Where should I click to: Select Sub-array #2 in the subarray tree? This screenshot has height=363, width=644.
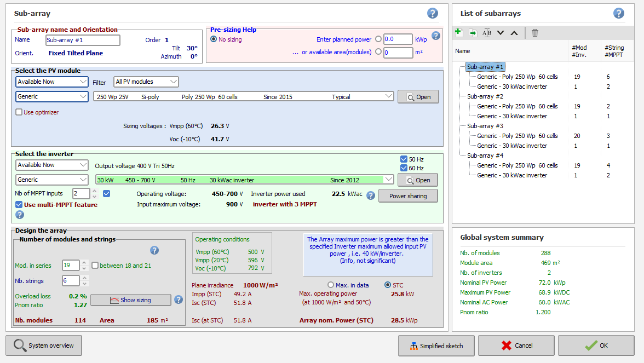click(485, 96)
